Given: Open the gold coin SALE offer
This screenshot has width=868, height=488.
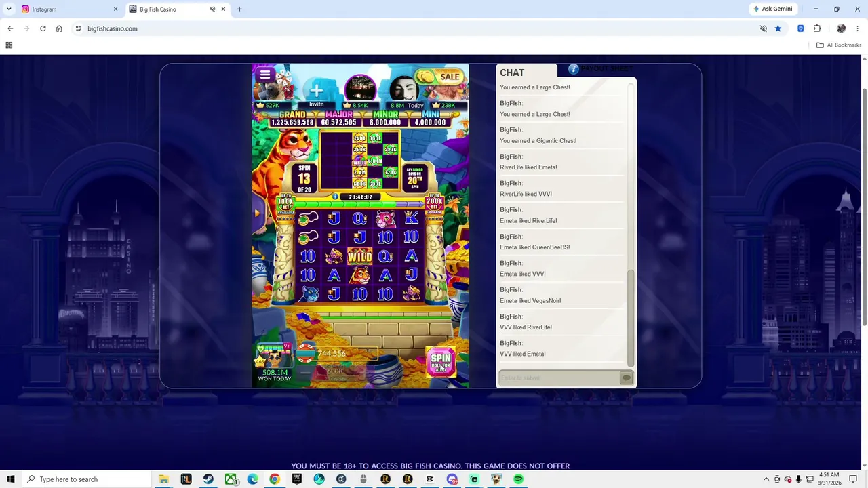Looking at the screenshot, I should coord(439,77).
